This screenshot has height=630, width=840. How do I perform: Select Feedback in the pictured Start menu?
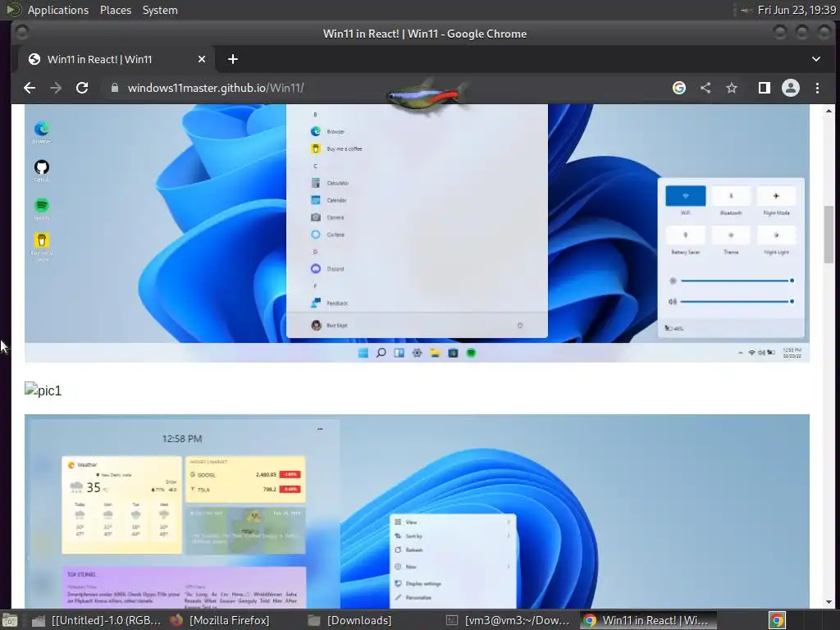pos(330,303)
